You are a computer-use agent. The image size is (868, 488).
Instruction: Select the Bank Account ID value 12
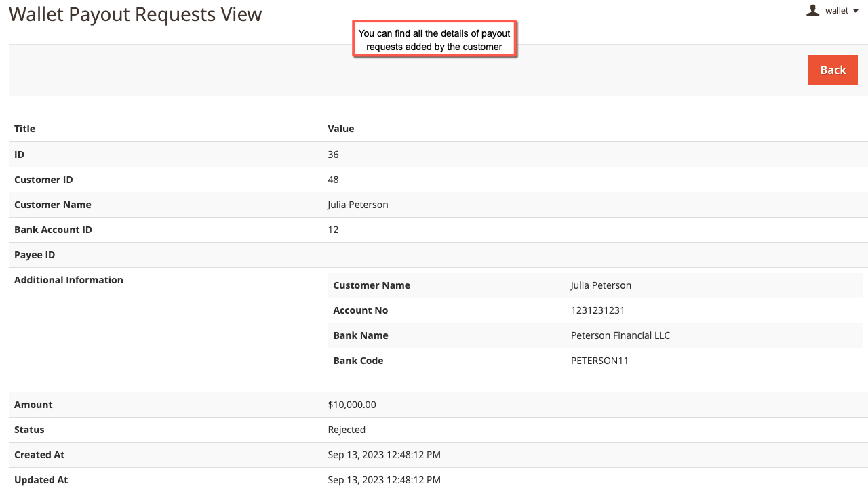point(333,230)
